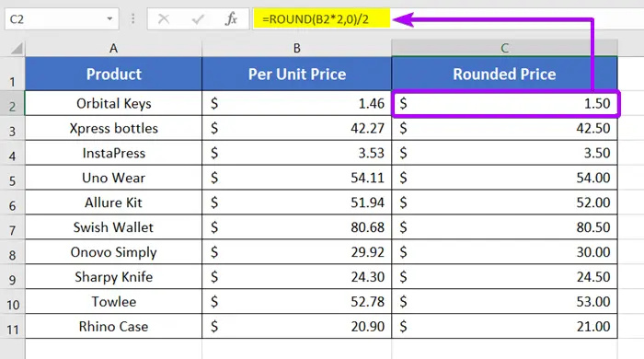Click the 42.50 rounded price cell

click(x=504, y=128)
